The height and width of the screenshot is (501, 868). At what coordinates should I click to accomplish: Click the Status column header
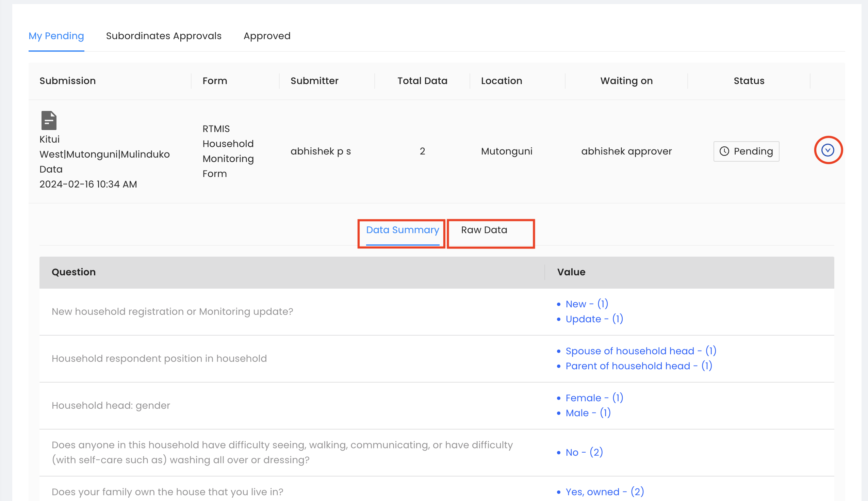point(749,81)
